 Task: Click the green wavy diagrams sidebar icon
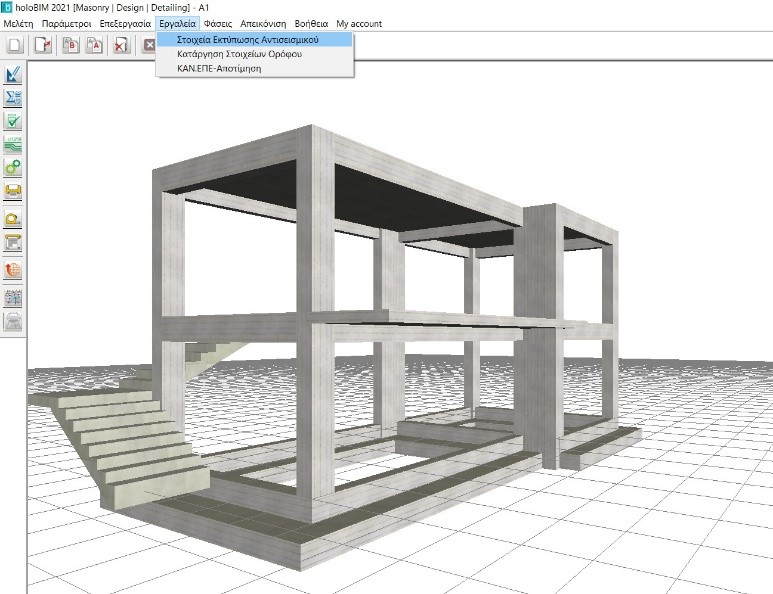13,144
